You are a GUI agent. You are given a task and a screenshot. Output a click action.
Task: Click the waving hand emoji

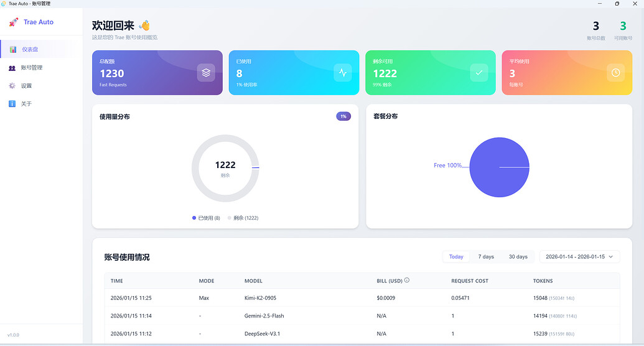(144, 26)
